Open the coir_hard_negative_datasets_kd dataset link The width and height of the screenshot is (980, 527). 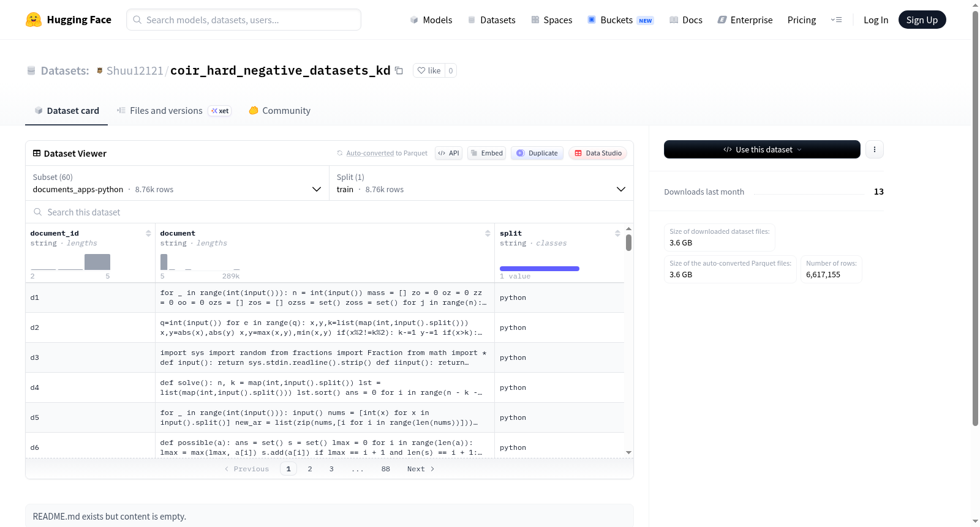[x=281, y=70]
